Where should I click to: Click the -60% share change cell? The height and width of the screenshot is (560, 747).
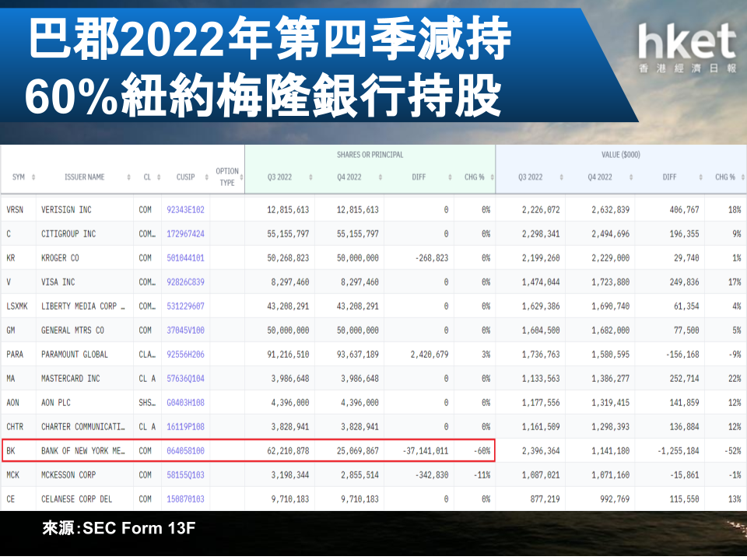coord(482,451)
